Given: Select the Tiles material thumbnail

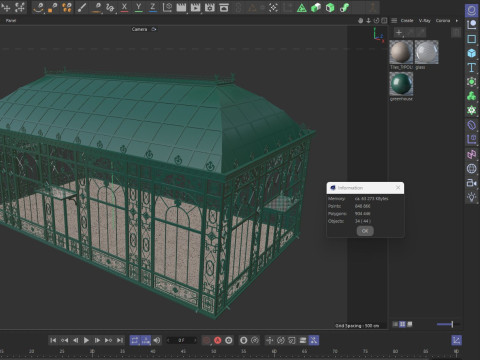Looking at the screenshot, I should 401,52.
